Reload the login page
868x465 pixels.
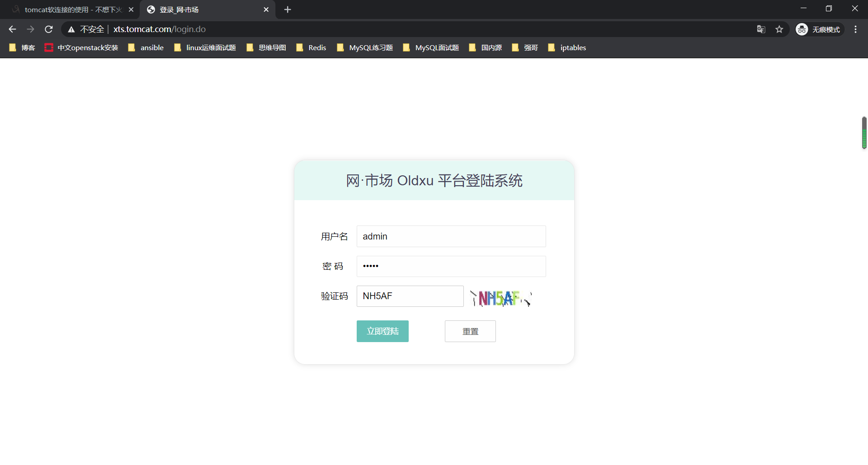(49, 29)
